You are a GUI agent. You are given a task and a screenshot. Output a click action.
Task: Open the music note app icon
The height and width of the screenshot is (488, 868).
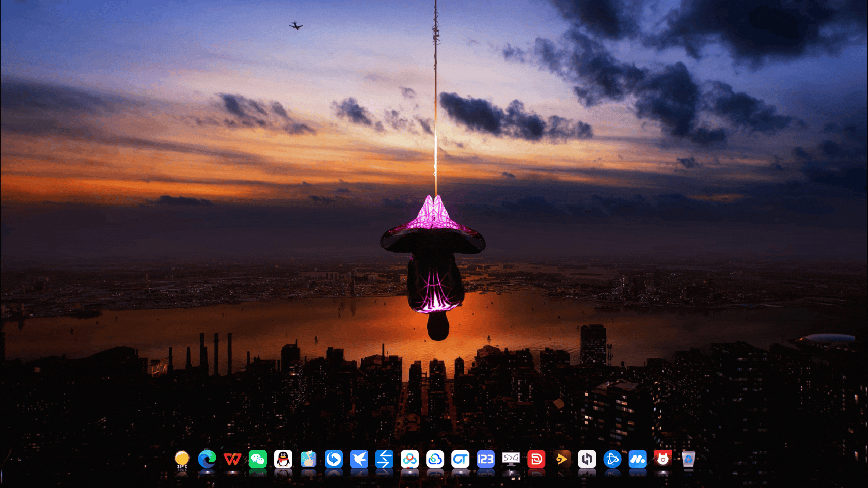(x=308, y=459)
